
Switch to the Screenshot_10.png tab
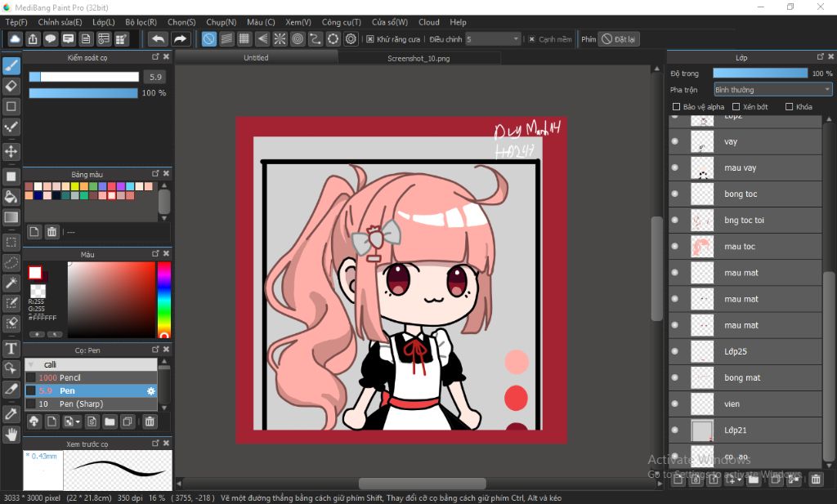pos(418,58)
